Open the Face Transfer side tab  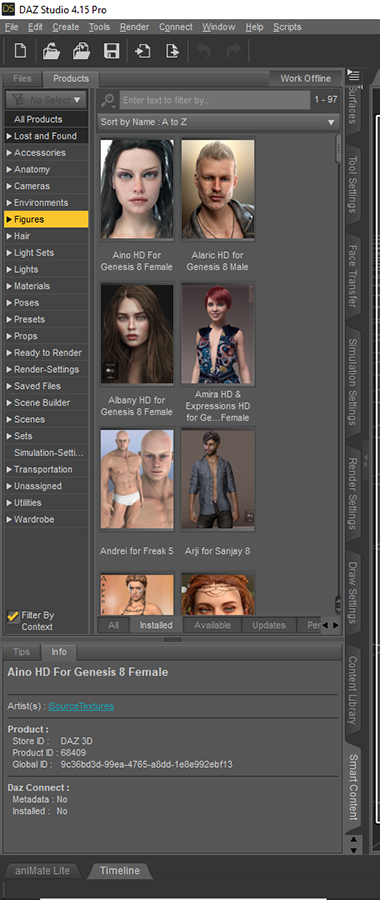[353, 276]
